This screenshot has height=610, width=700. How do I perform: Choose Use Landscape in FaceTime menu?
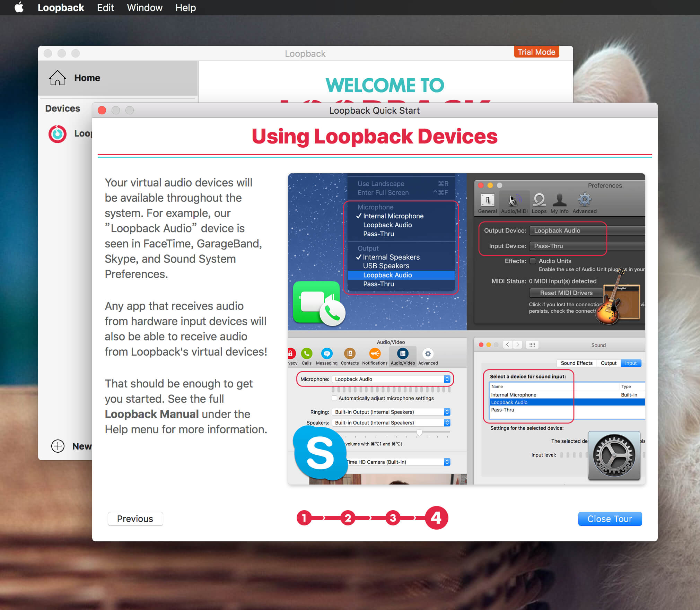click(401, 184)
